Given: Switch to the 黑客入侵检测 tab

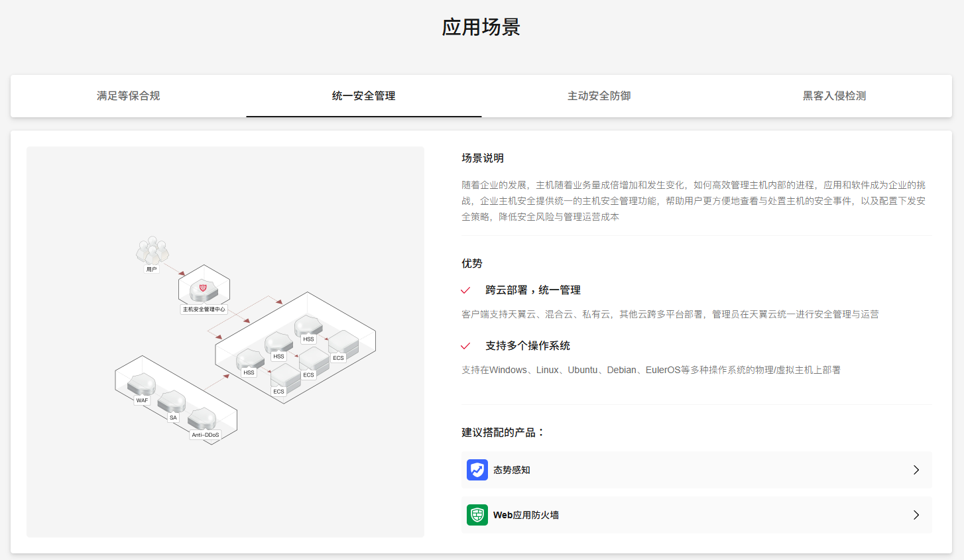Looking at the screenshot, I should pyautogui.click(x=834, y=96).
